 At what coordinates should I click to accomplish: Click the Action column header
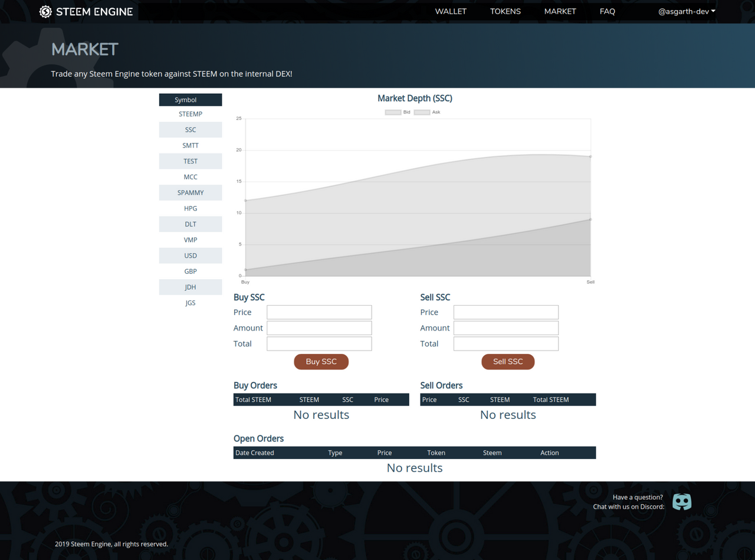[x=550, y=453]
